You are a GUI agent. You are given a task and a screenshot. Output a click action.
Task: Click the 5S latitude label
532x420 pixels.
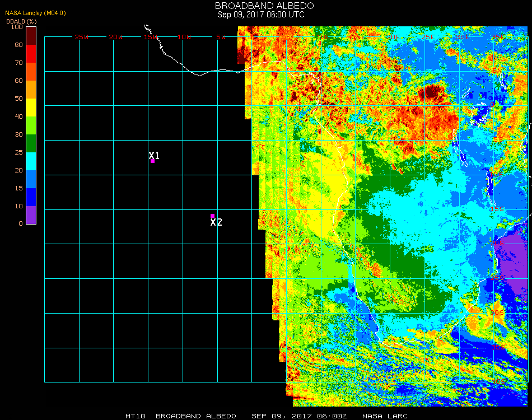tap(498, 140)
